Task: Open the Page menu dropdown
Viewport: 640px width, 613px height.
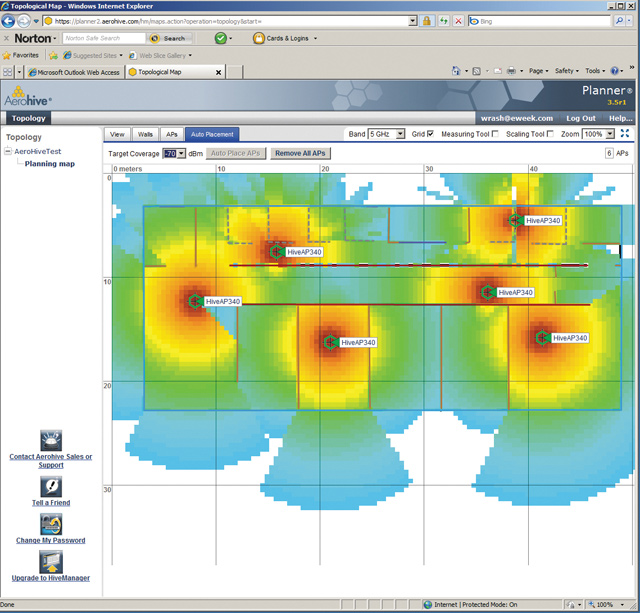Action: [538, 71]
